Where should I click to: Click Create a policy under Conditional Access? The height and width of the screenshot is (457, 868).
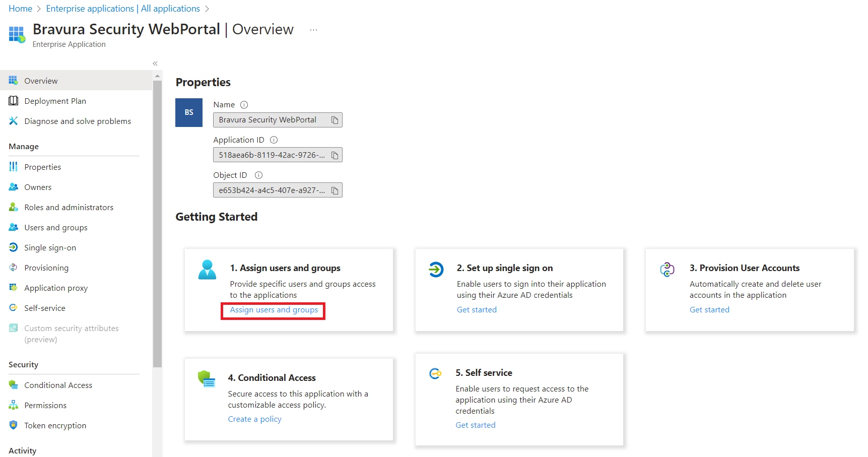254,419
